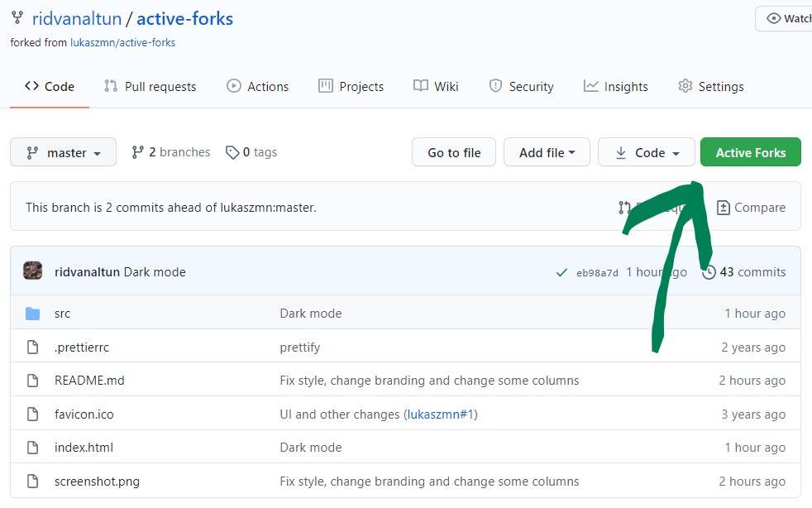Click the Compare link
The width and height of the screenshot is (812, 508).
click(x=751, y=208)
